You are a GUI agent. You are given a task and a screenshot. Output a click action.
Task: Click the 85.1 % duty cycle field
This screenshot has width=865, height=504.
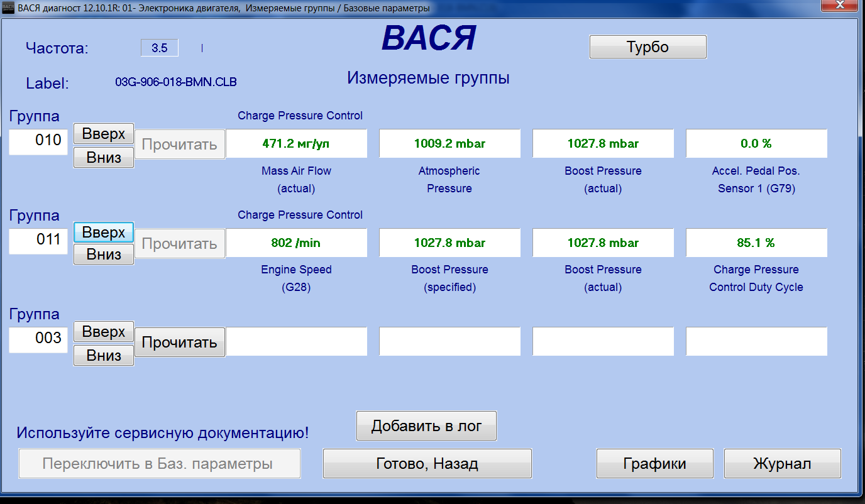(756, 243)
